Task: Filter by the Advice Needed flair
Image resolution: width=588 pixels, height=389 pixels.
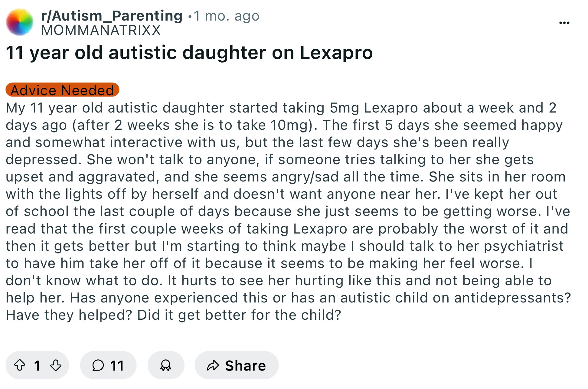Action: click(62, 90)
